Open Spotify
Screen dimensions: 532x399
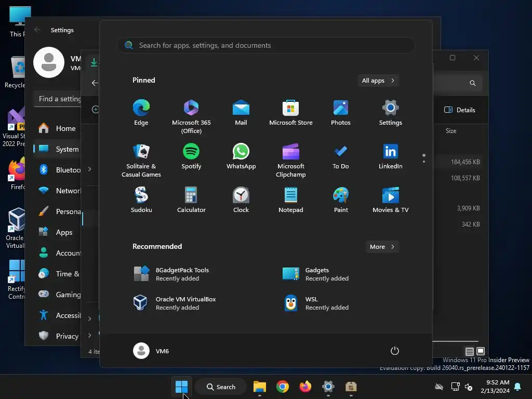pyautogui.click(x=191, y=156)
